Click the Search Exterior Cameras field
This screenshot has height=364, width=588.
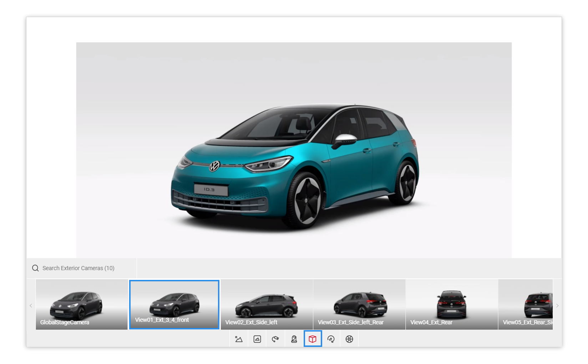click(x=82, y=268)
